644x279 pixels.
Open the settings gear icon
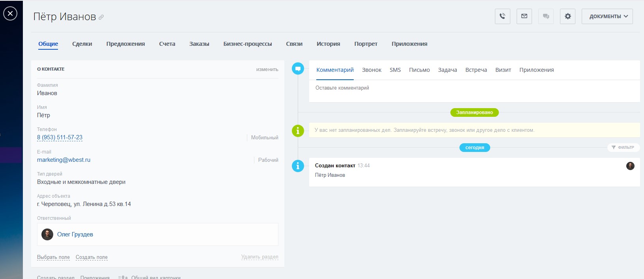567,16
